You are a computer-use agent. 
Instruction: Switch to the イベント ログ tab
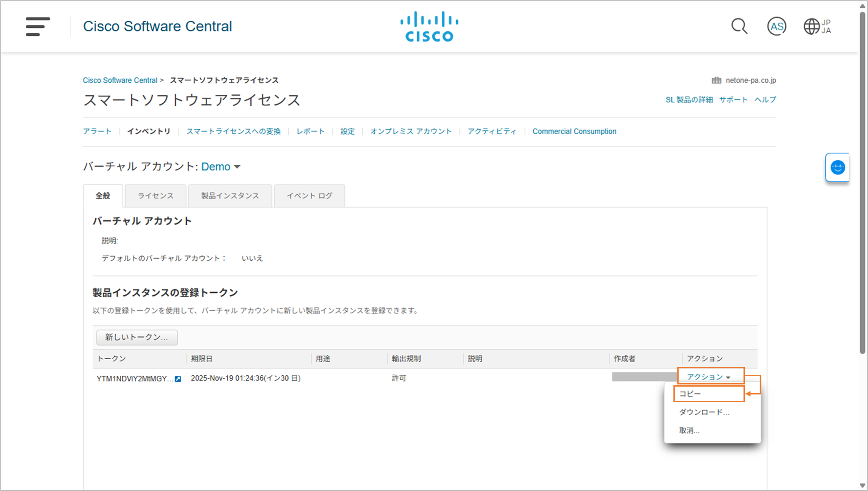(309, 196)
